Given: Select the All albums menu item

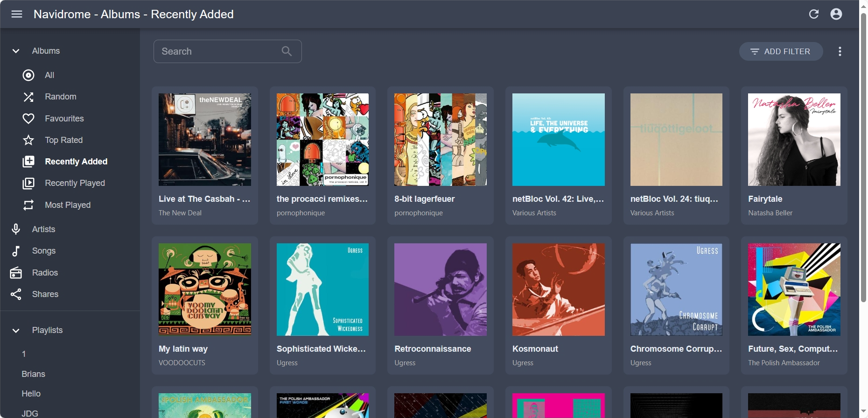Looking at the screenshot, I should click(70, 75).
